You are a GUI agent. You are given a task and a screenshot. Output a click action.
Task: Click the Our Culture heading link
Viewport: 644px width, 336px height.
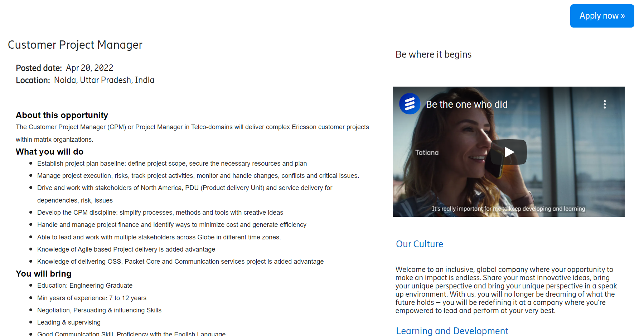(x=419, y=244)
